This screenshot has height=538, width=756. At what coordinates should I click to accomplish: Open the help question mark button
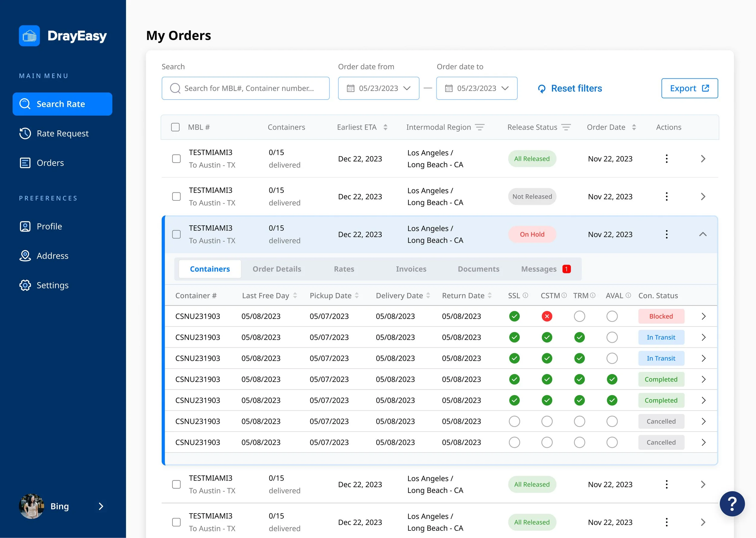(x=732, y=504)
